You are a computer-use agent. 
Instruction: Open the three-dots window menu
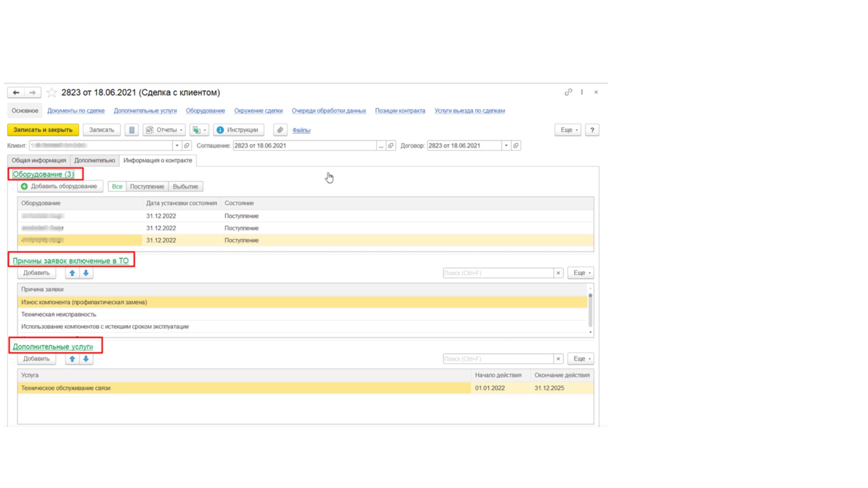click(582, 92)
